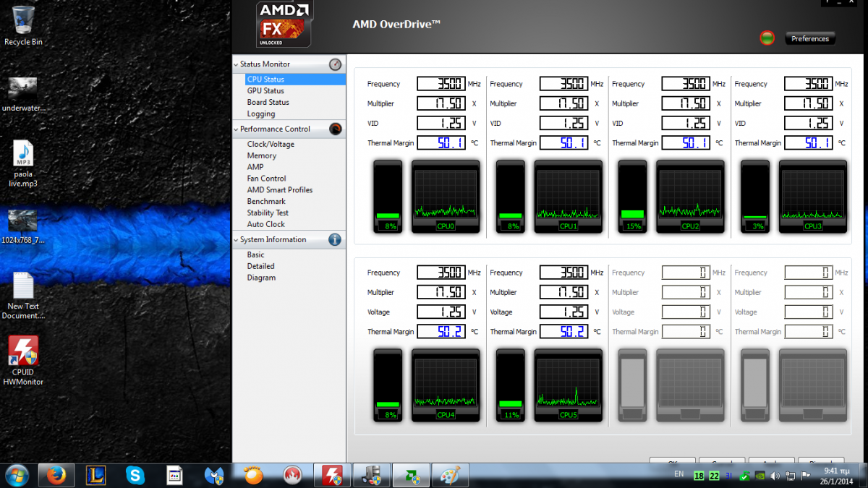
Task: Launch the CPUID HWMonitor desktop shortcut
Action: 23,360
